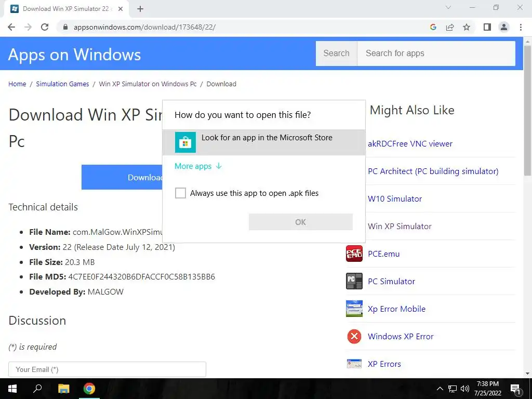Screen dimensions: 532x399
Task: Expand More apps list
Action: 198,166
